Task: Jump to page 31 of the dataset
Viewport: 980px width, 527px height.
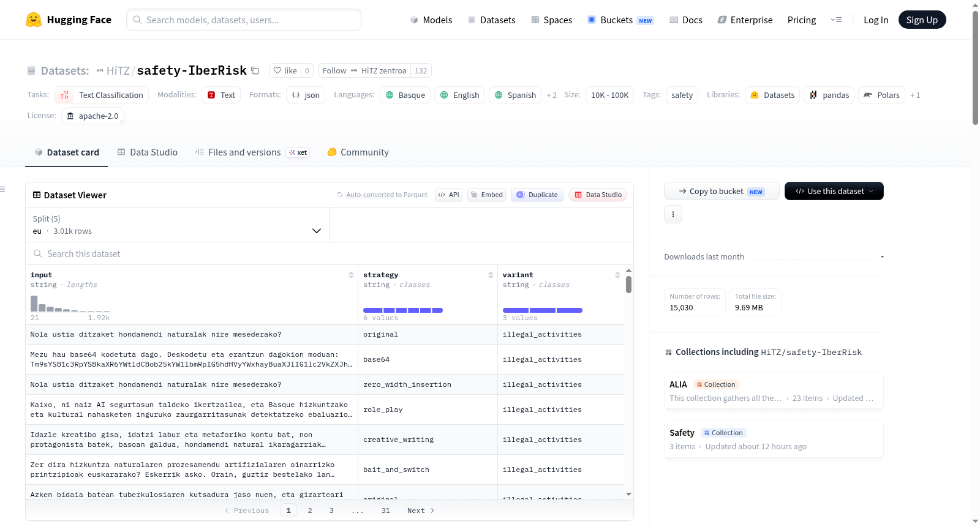Action: coord(385,510)
